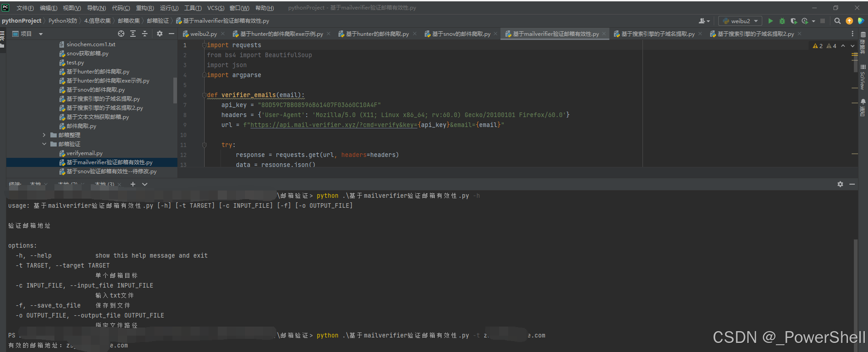
Task: Open terminal panel gear settings
Action: click(840, 184)
